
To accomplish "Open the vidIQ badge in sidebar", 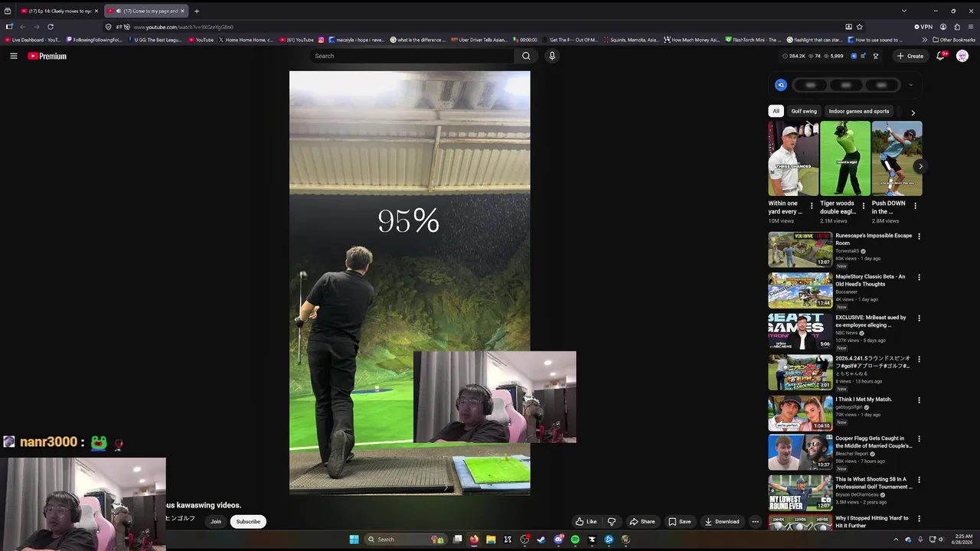I will 780,85.
